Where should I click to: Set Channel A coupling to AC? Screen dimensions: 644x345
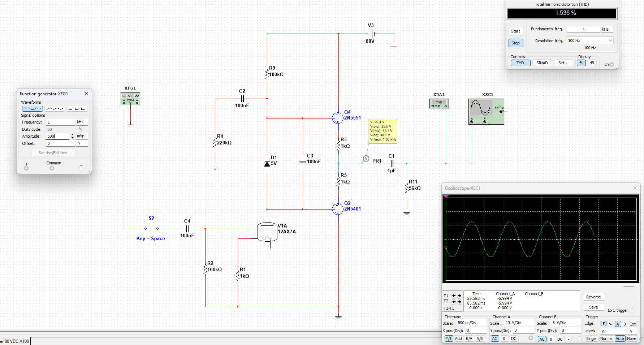[495, 338]
